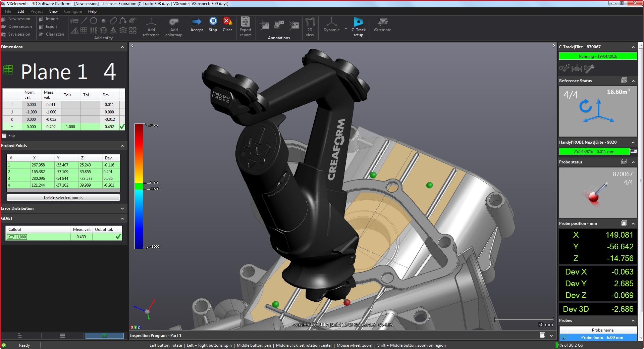
Task: Add a cross-section entity
Action: coord(123,31)
